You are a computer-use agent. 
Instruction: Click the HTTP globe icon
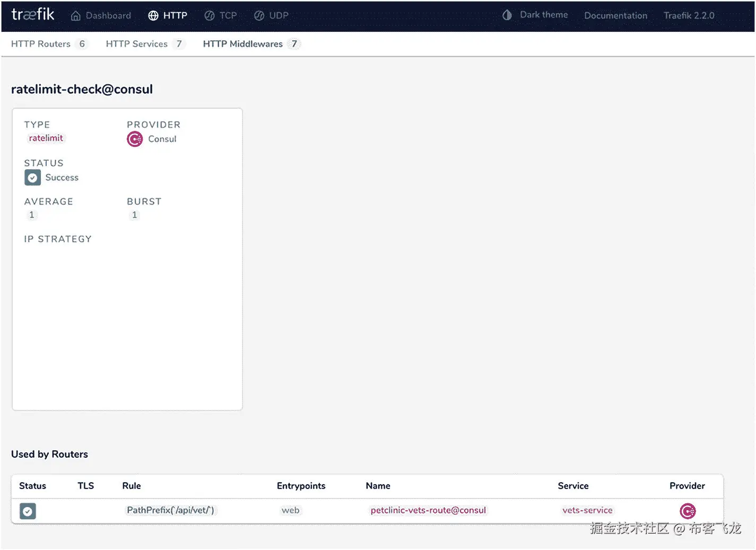tap(153, 16)
